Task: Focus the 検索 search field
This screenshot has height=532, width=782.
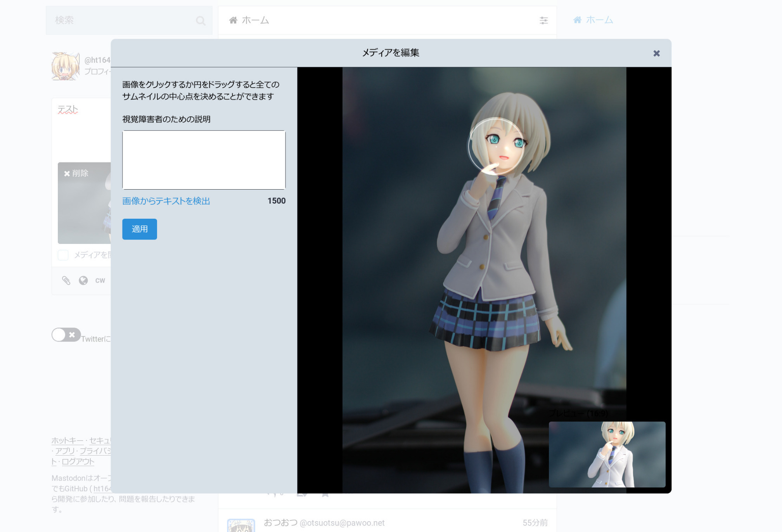Action: pos(129,20)
